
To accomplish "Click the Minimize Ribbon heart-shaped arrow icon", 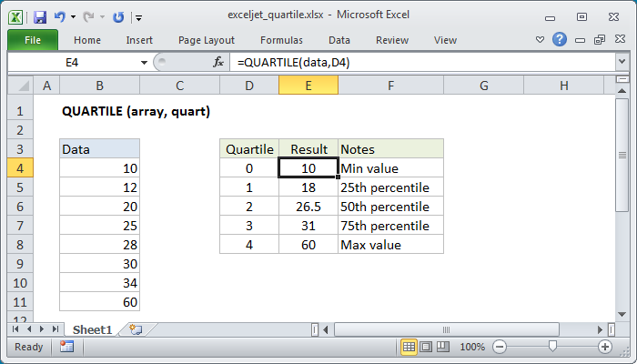I will click(x=540, y=40).
